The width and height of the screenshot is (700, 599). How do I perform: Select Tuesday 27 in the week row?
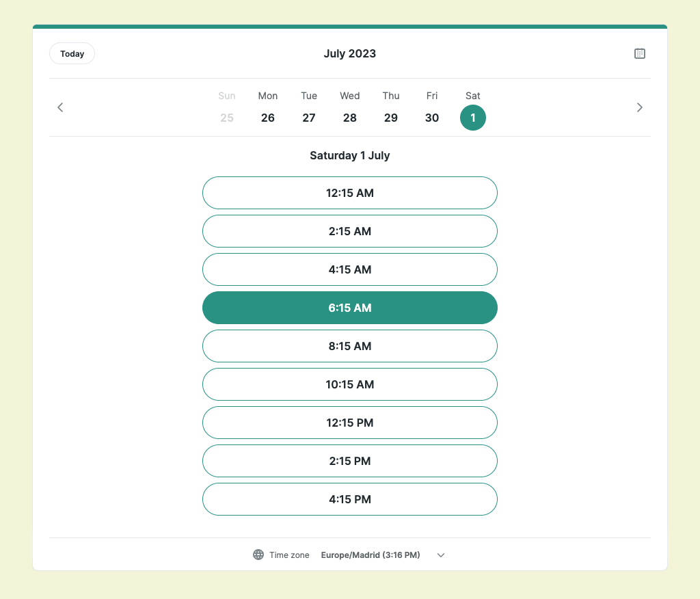pyautogui.click(x=309, y=117)
